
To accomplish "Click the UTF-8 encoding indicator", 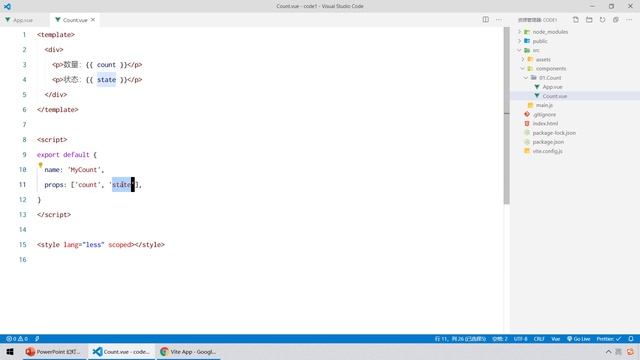I will click(x=520, y=339).
